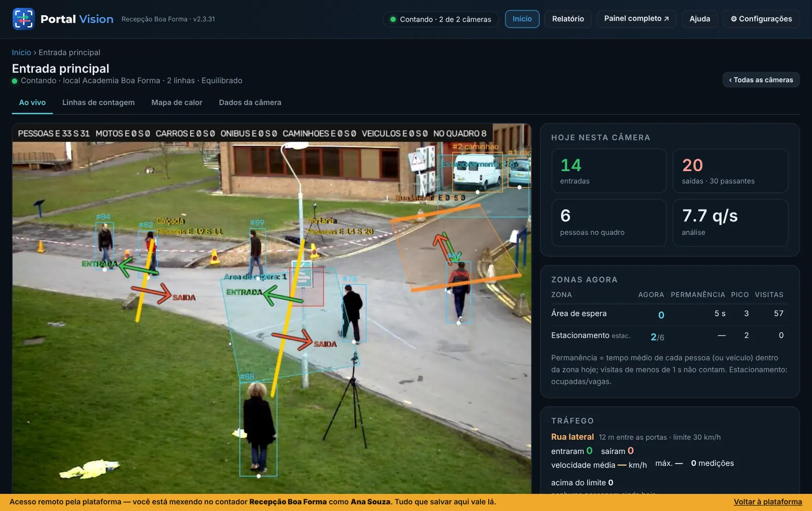Click the Portal Vision logo icon
This screenshot has width=812, height=511.
[x=23, y=19]
